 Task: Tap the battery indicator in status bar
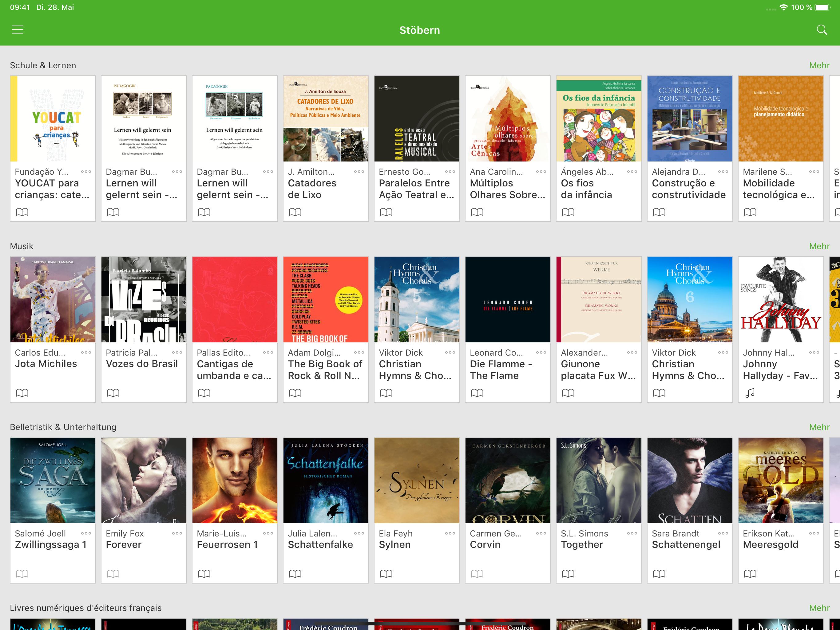(x=822, y=7)
